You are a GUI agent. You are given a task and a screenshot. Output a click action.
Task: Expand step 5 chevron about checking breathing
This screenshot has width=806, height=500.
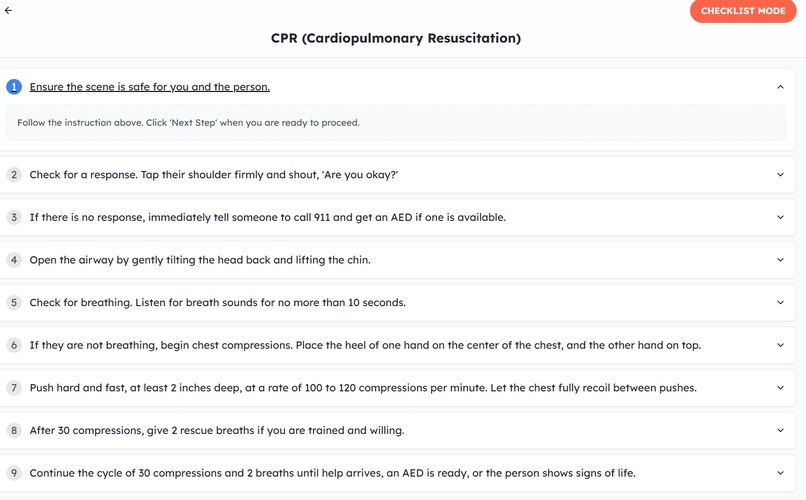pos(780,303)
